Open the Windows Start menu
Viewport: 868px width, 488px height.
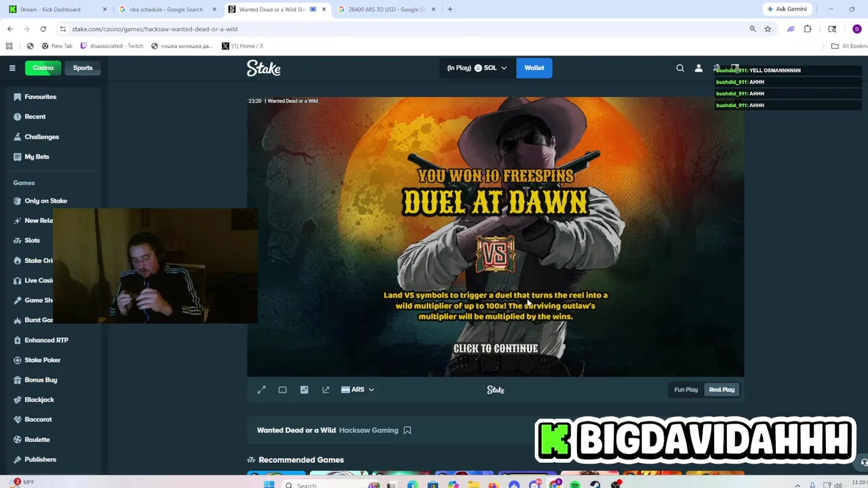tap(269, 485)
